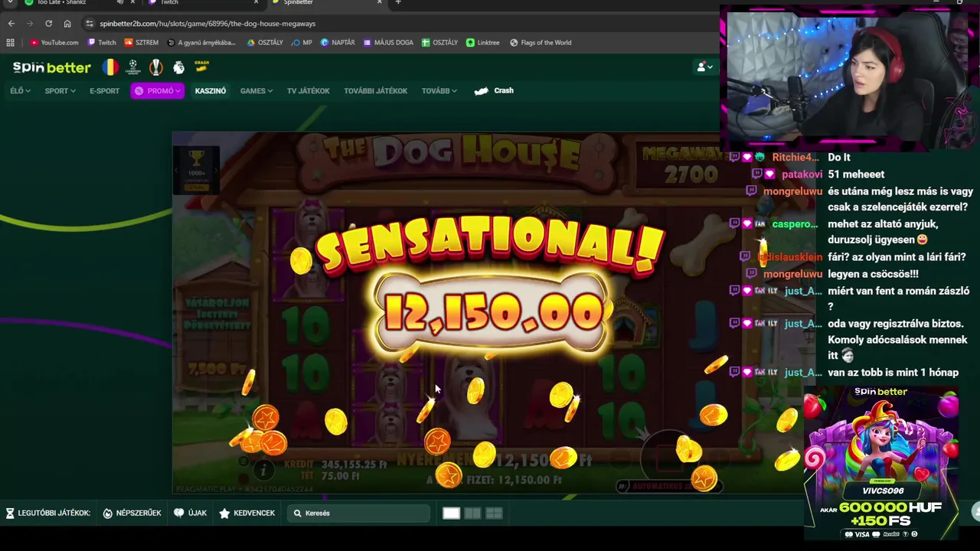Image resolution: width=980 pixels, height=551 pixels.
Task: Open the E-SPORT menu item
Action: tap(104, 91)
